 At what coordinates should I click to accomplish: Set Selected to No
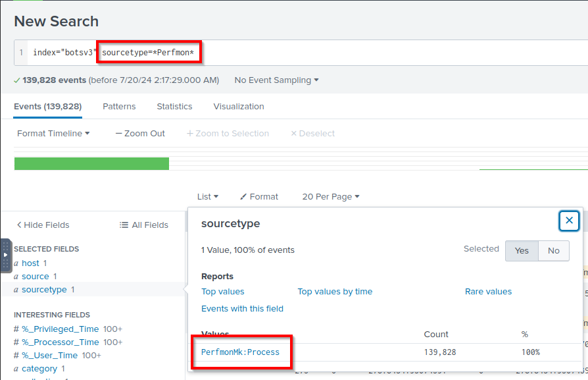click(554, 251)
